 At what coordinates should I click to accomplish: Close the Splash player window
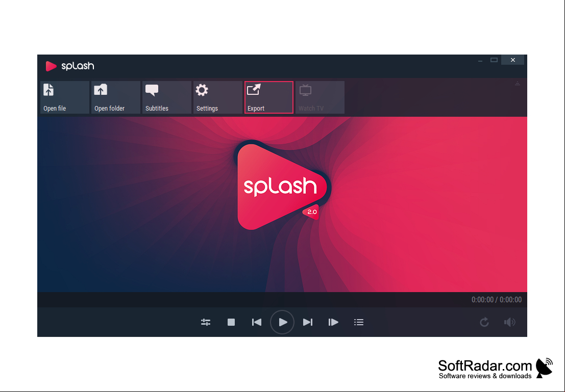tap(513, 60)
